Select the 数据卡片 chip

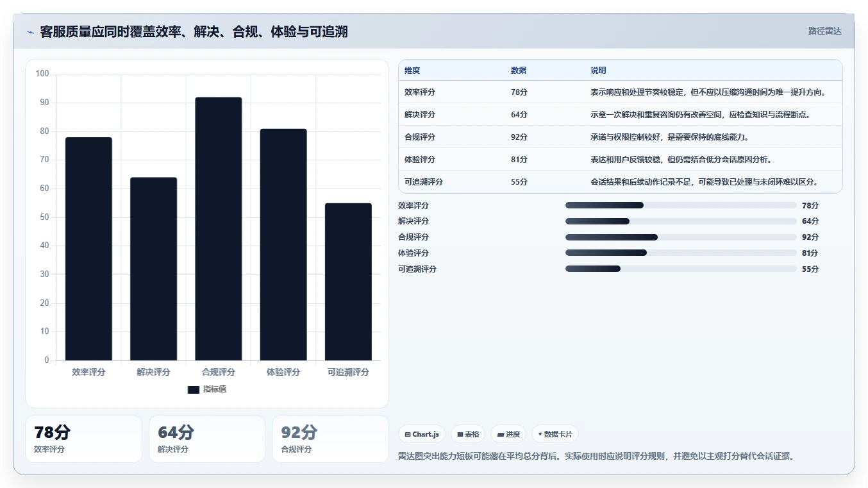(x=555, y=434)
